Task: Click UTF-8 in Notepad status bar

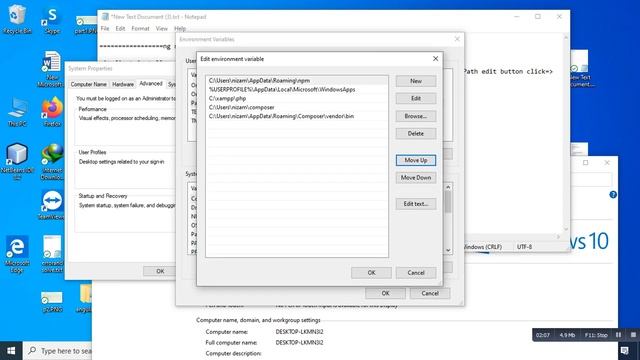Action: click(x=524, y=247)
